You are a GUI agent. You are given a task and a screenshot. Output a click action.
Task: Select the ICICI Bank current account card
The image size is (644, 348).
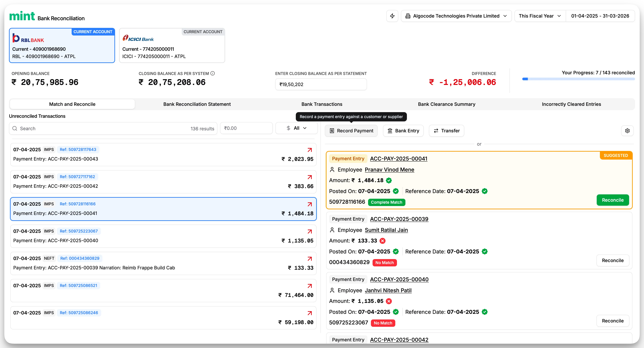pyautogui.click(x=172, y=46)
